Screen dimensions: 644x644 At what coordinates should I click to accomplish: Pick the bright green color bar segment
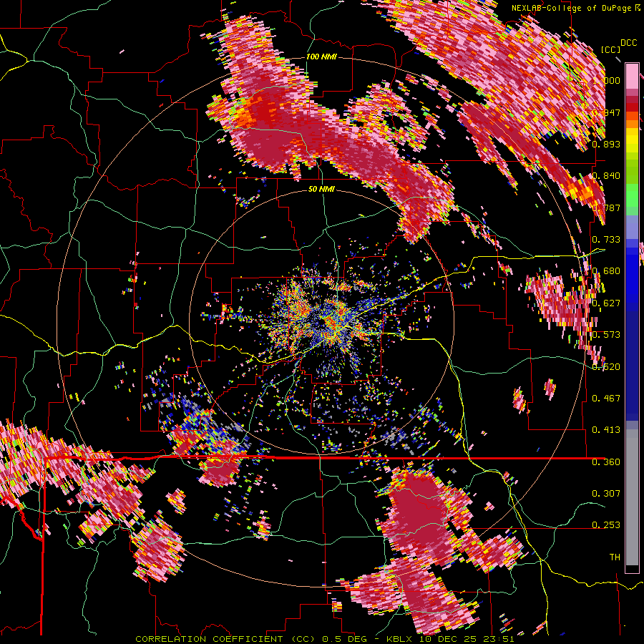click(x=632, y=195)
